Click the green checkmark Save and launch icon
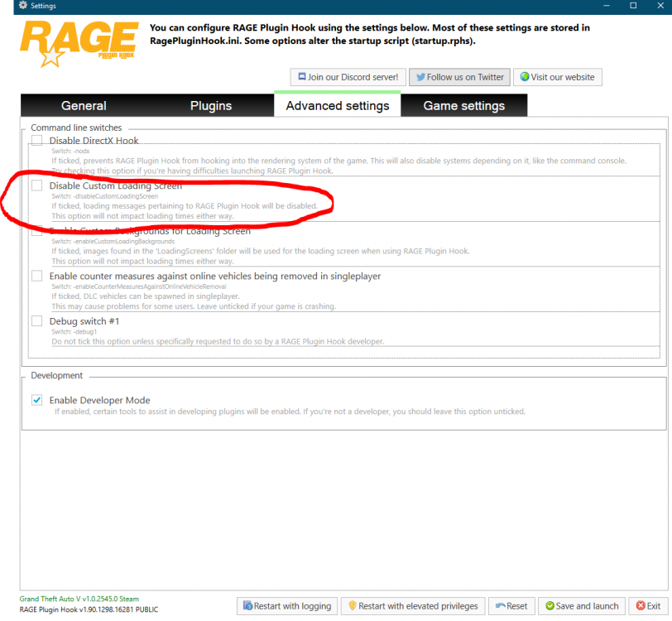This screenshot has width=672, height=621. pos(550,605)
